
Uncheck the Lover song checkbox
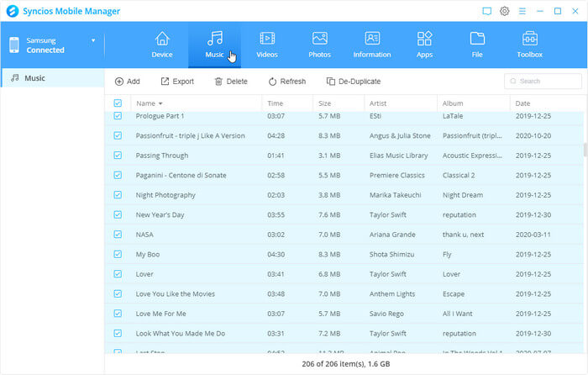[118, 273]
